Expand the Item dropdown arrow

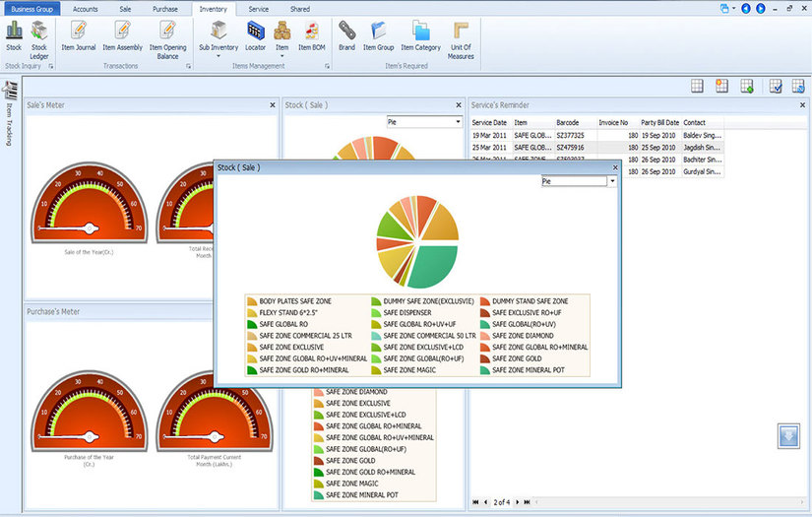click(x=282, y=56)
